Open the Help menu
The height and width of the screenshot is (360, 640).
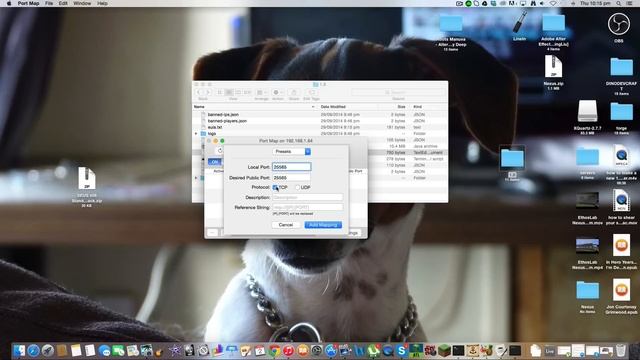point(102,3)
